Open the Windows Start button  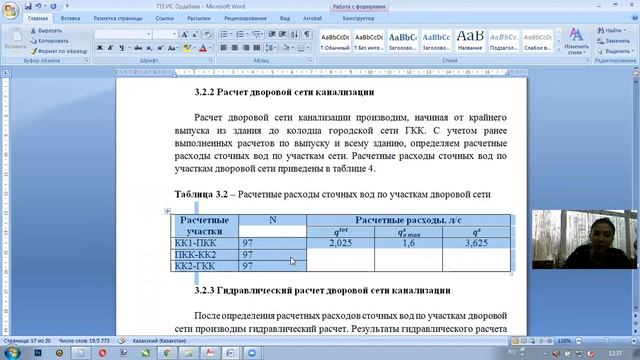click(x=11, y=353)
